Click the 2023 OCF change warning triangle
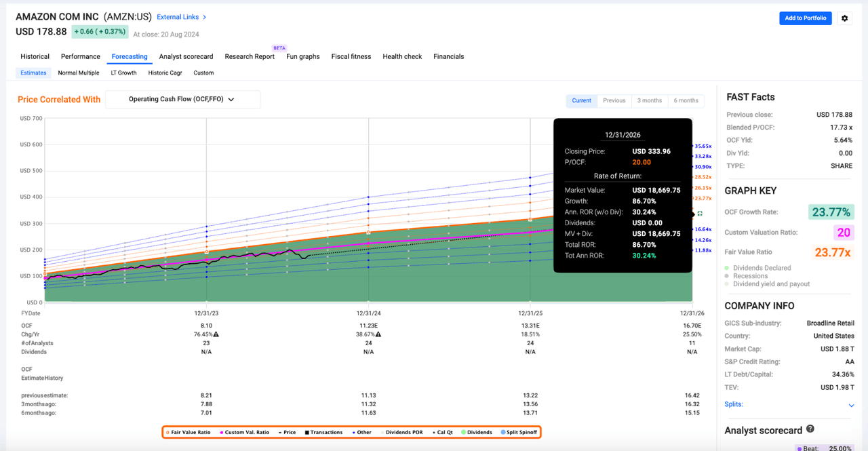 tap(216, 334)
